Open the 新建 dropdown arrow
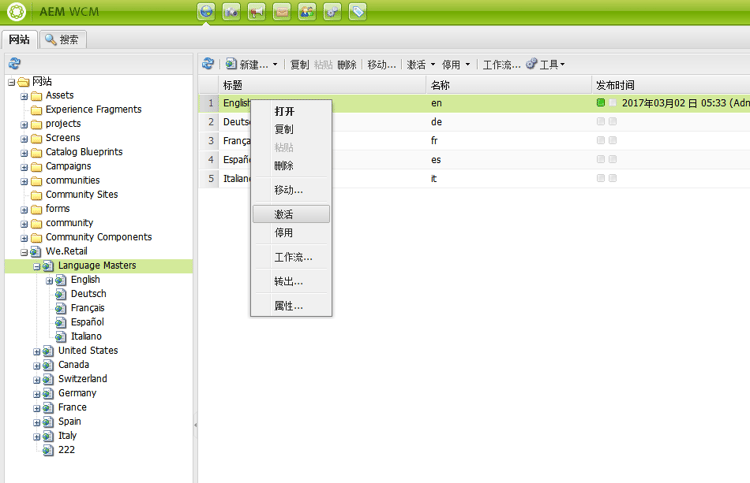This screenshot has height=483, width=750. 275,65
